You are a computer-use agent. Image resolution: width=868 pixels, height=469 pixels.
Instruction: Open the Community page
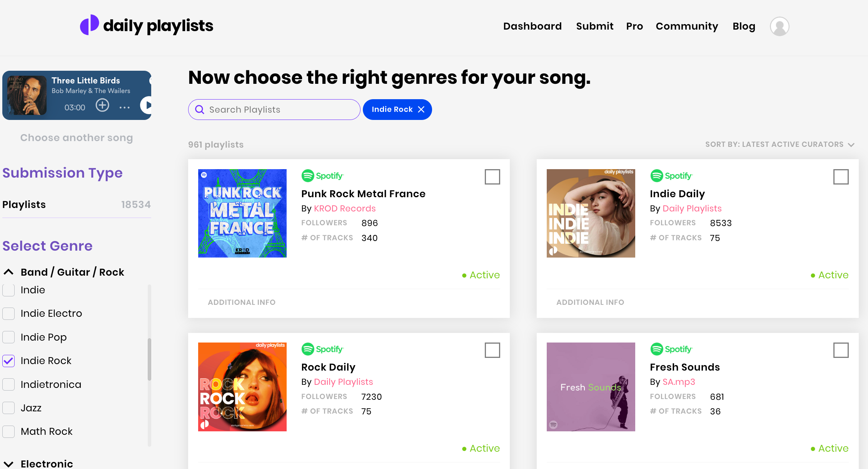tap(687, 26)
